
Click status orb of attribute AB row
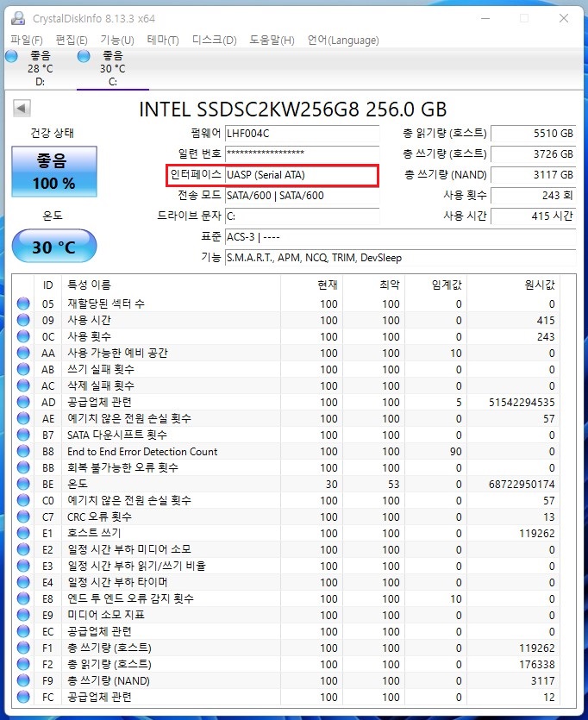coord(23,369)
